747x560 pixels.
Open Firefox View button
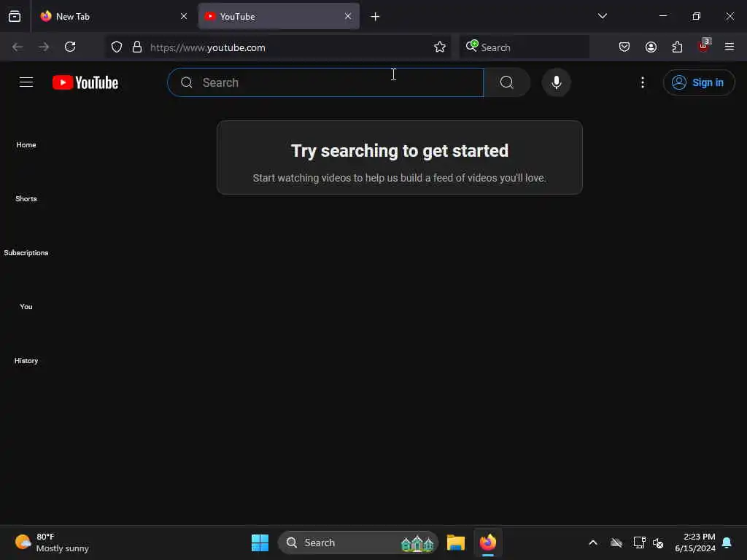tap(15, 16)
